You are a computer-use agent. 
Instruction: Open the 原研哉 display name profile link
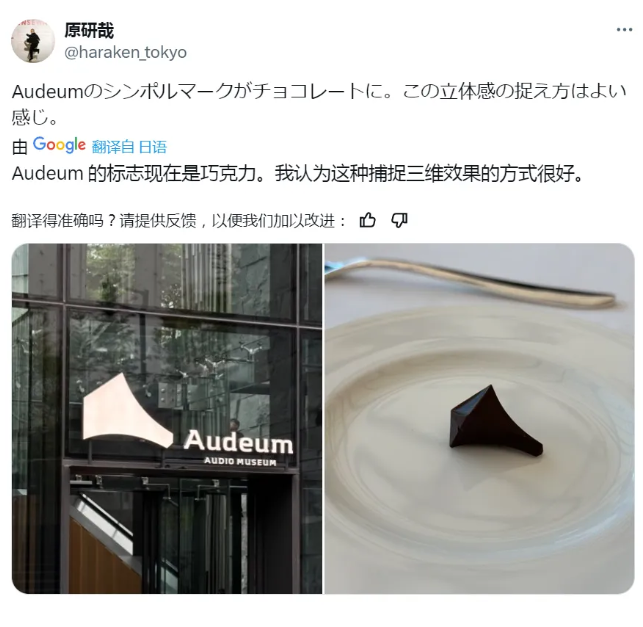click(89, 31)
